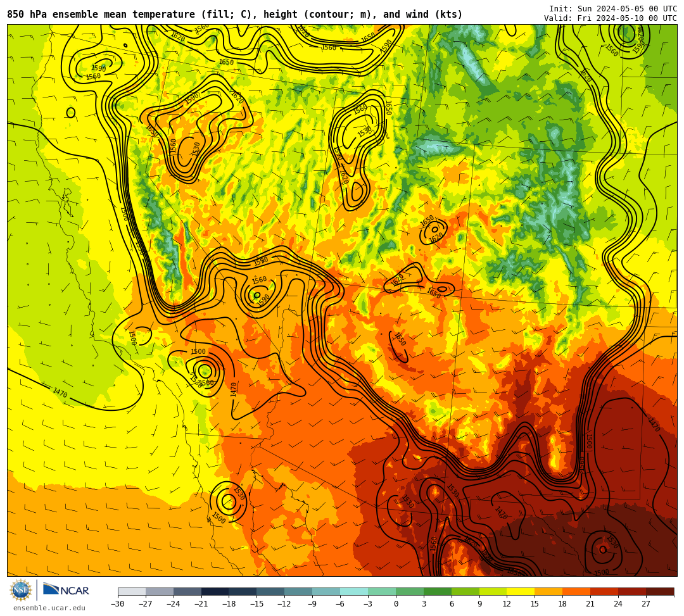The width and height of the screenshot is (684, 616).
Task: Pick the -12 to -9 teal colorbar segment
Action: (299, 591)
